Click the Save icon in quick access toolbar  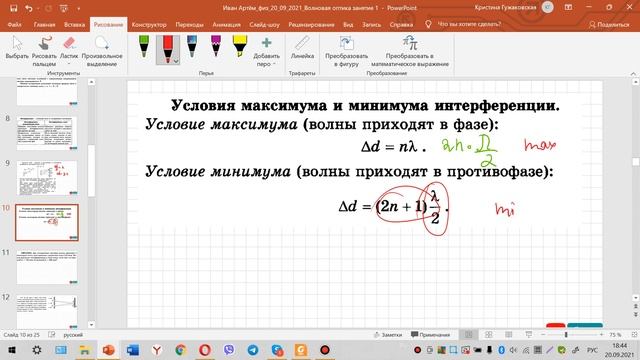(13, 8)
